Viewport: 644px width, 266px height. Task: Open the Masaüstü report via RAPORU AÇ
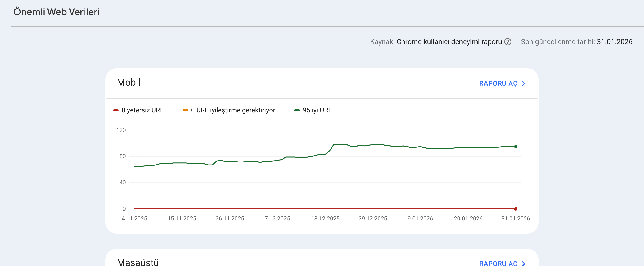point(498,263)
